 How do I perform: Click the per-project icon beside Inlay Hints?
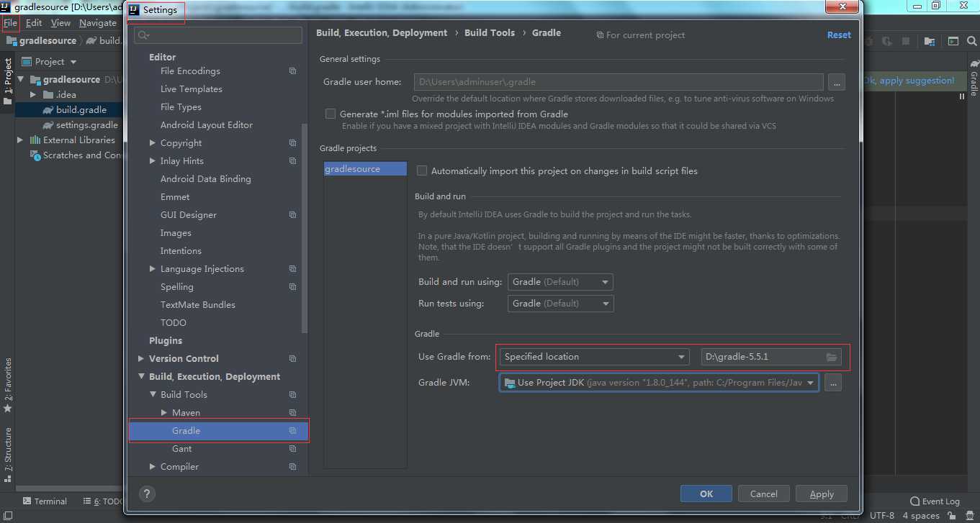(292, 161)
